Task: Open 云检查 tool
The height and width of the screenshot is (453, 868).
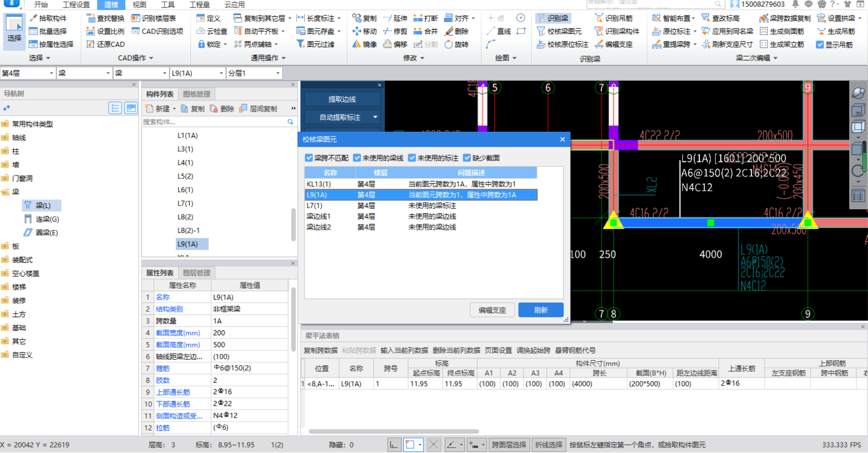Action: pyautogui.click(x=211, y=31)
